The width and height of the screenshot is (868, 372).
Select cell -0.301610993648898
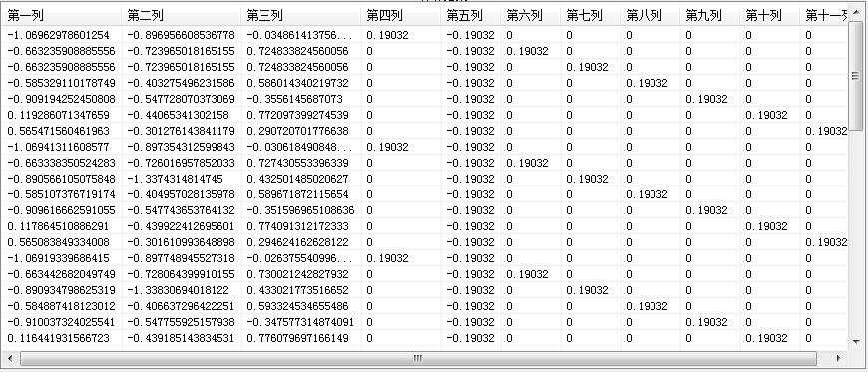coord(182,242)
